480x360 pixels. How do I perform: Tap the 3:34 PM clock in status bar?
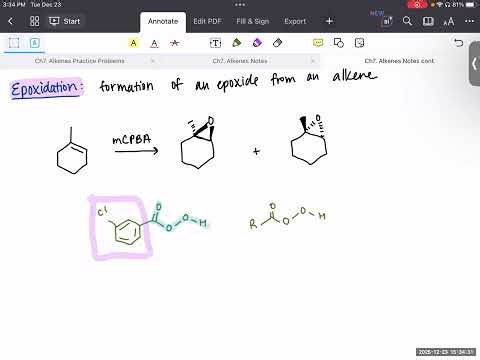click(x=14, y=5)
